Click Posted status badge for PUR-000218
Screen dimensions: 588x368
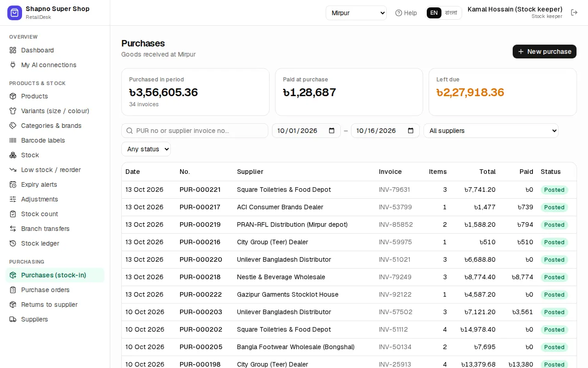(554, 277)
